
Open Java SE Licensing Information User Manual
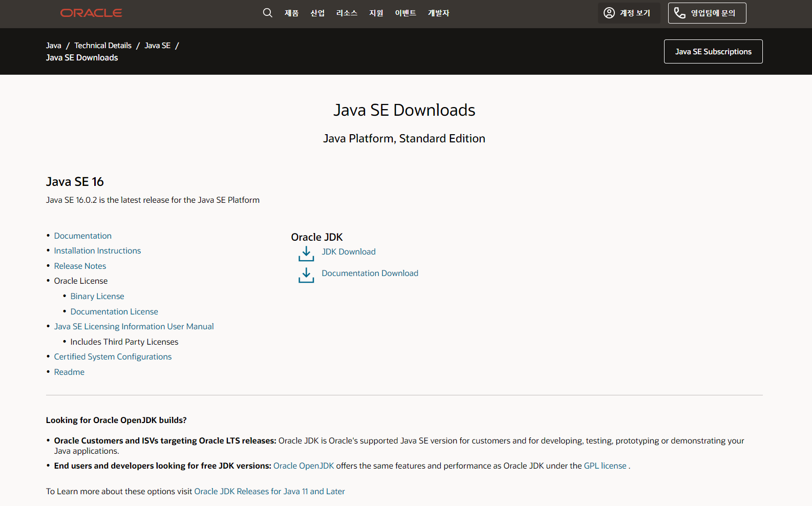pos(134,326)
